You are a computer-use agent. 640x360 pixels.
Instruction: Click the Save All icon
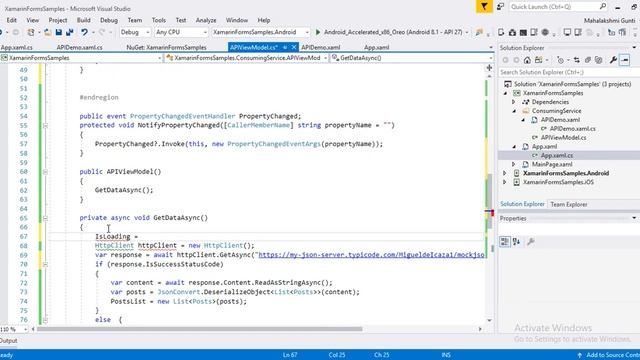(69, 32)
